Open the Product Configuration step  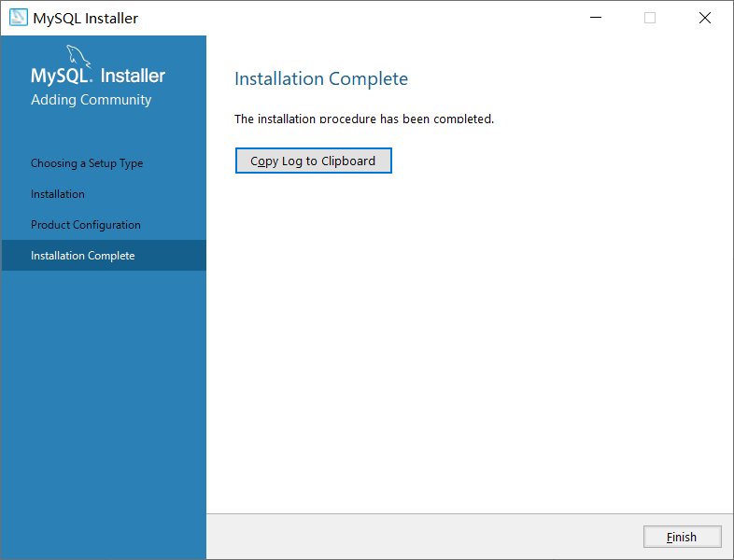click(86, 225)
